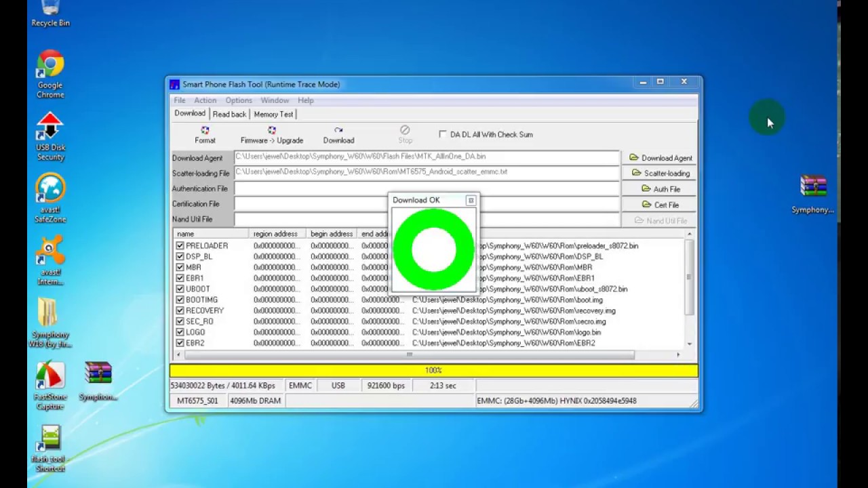
Task: Uncheck the EBR1 partition checkbox
Action: pyautogui.click(x=180, y=278)
